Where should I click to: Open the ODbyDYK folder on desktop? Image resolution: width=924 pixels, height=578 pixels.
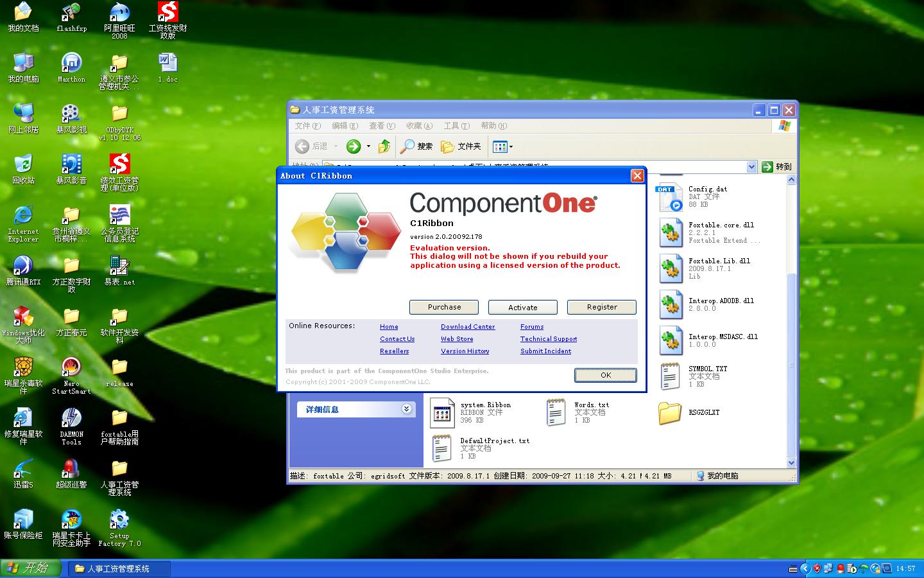click(x=119, y=121)
